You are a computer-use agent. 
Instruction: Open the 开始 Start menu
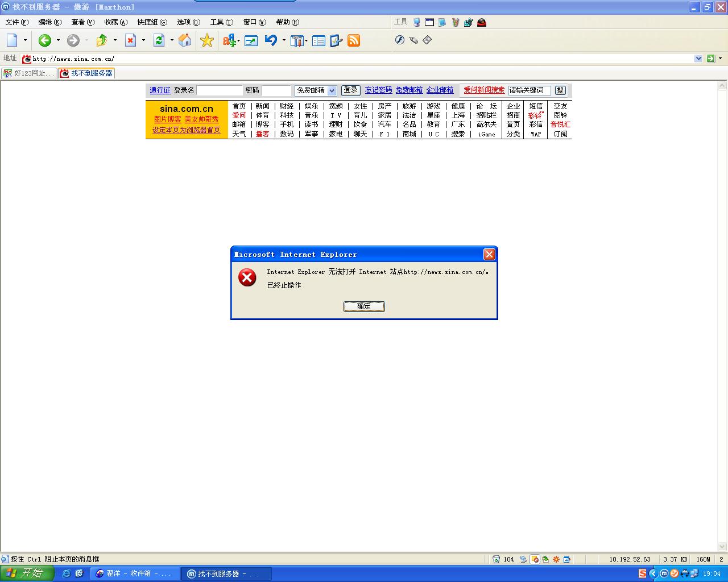pos(27,573)
